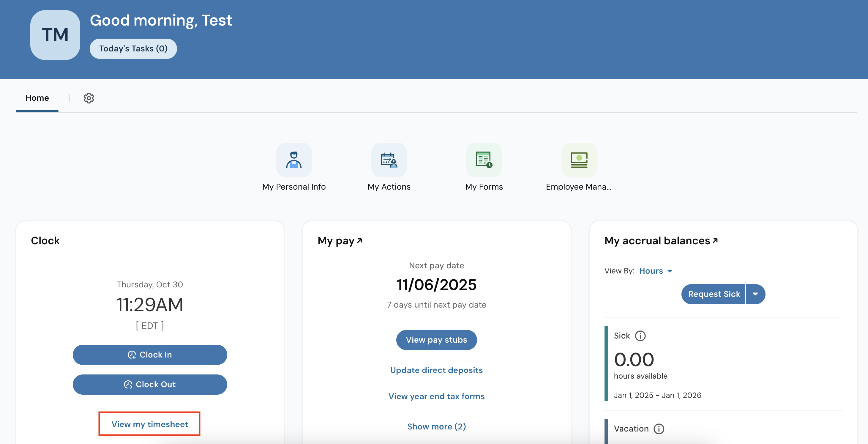
Task: Expand Show more (2) in My pay
Action: click(436, 426)
